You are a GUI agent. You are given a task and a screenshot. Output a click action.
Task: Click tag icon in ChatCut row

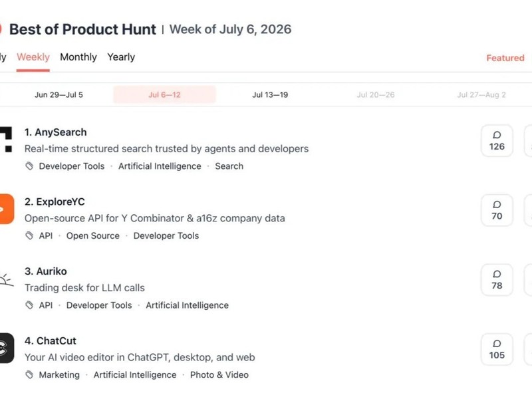click(29, 375)
